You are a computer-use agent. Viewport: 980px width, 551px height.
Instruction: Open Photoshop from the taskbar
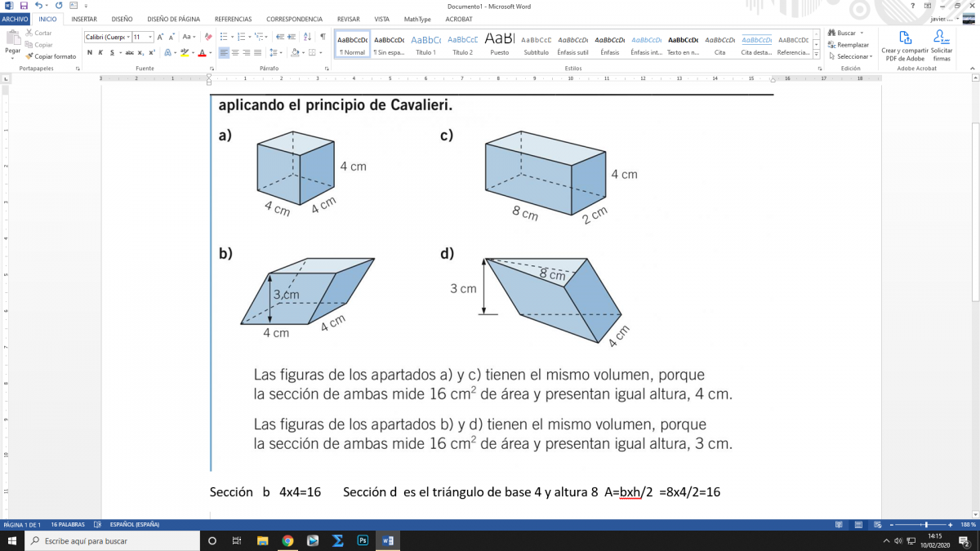[362, 540]
